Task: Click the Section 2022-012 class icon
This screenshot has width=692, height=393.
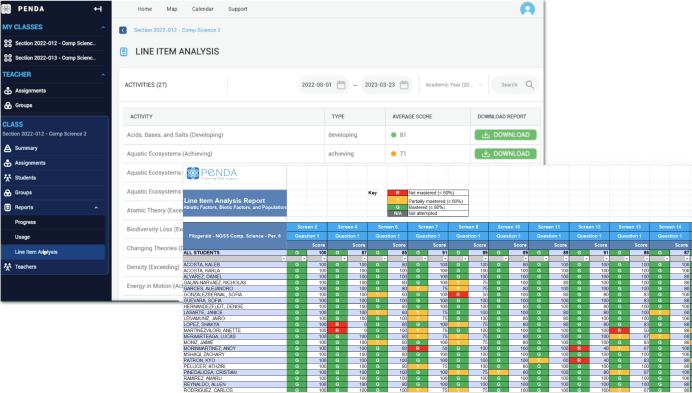Action: pos(8,43)
